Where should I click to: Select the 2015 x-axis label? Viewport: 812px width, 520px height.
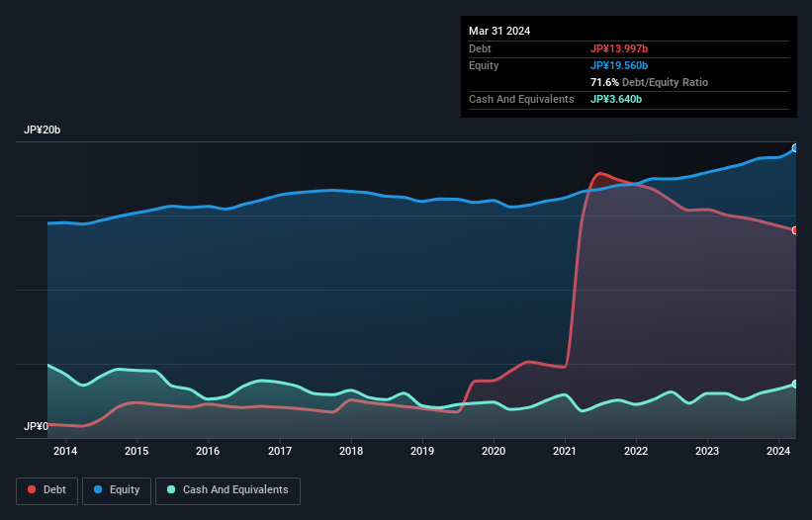click(136, 451)
